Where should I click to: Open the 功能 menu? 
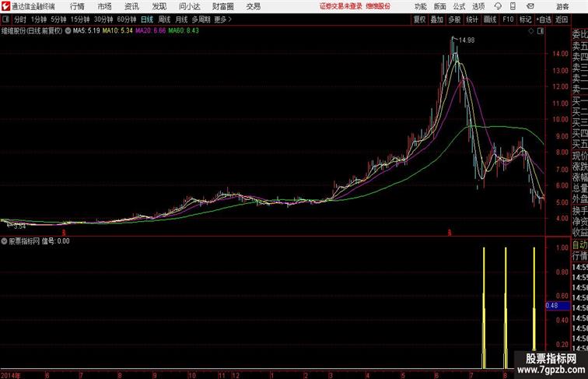[x=421, y=6]
